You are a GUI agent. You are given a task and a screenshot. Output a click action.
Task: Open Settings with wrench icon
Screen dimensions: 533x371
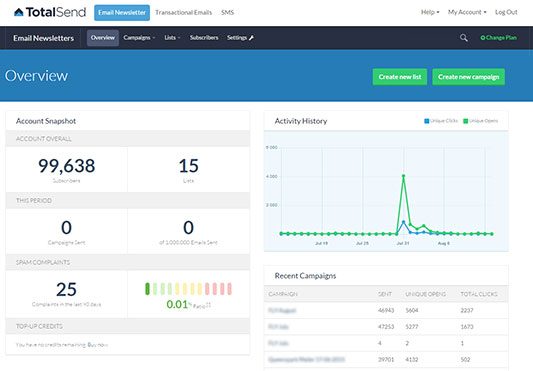[x=240, y=38]
